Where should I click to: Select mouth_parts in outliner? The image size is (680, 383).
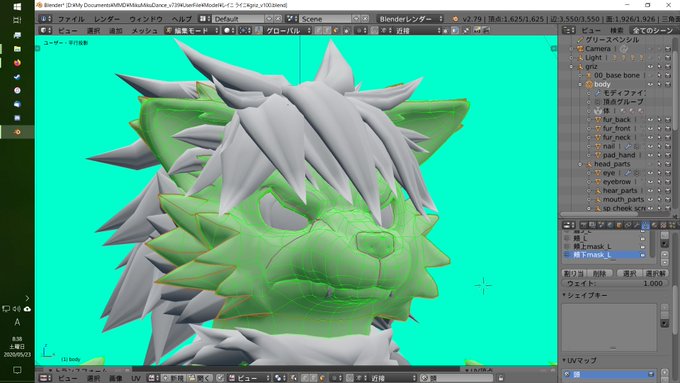(x=623, y=200)
